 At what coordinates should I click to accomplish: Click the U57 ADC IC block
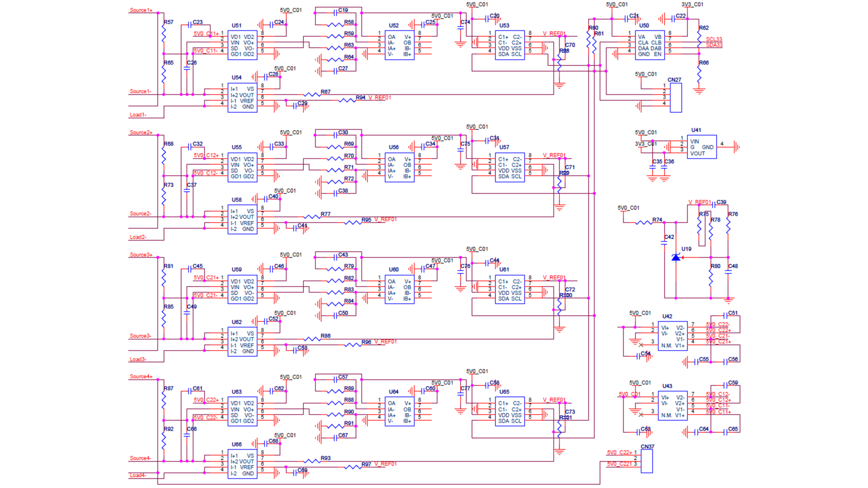(509, 168)
